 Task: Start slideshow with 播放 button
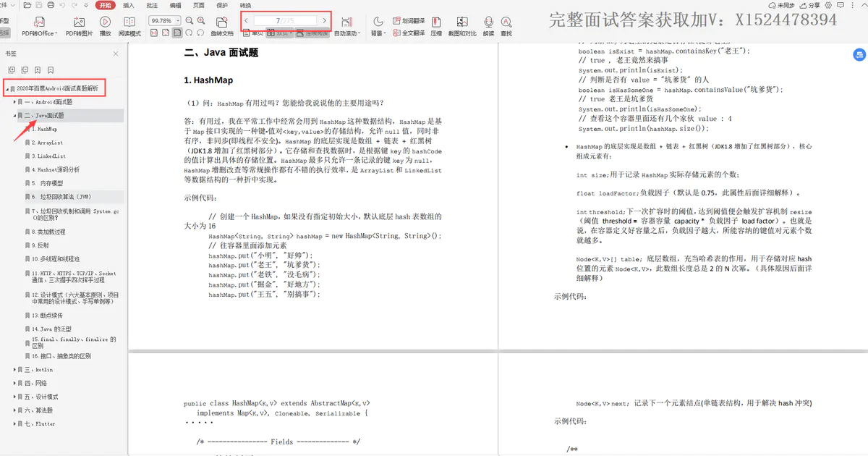105,27
